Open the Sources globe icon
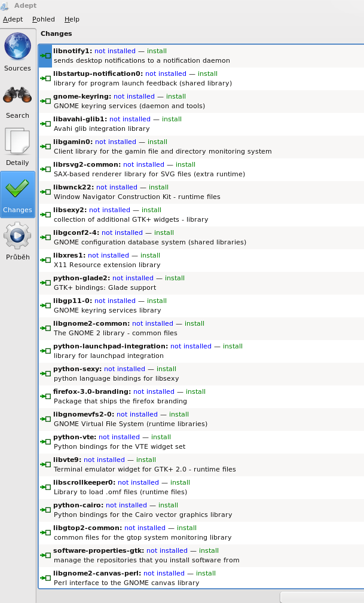 (17, 47)
